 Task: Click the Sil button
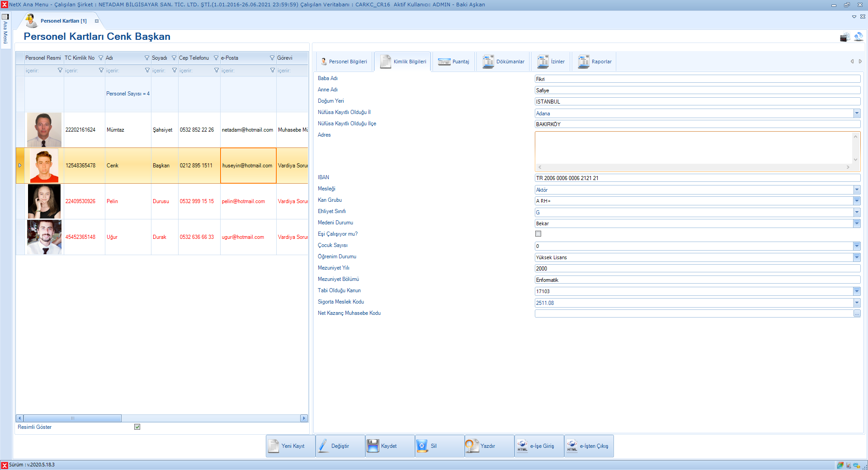click(x=440, y=446)
